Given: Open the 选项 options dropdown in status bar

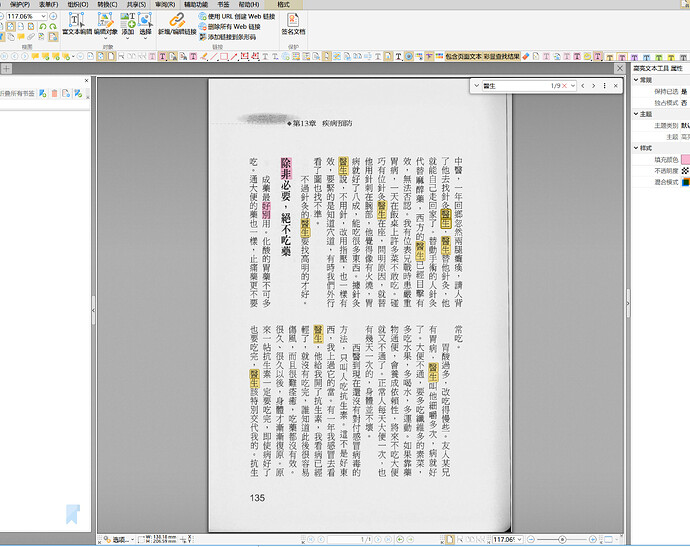Looking at the screenshot, I should click(x=120, y=540).
